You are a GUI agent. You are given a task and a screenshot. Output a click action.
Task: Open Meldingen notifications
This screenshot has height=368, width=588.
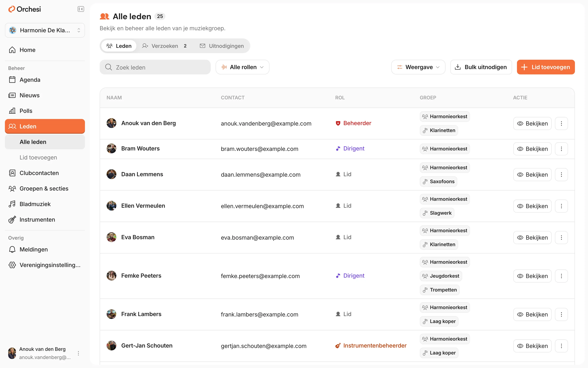[45, 249]
